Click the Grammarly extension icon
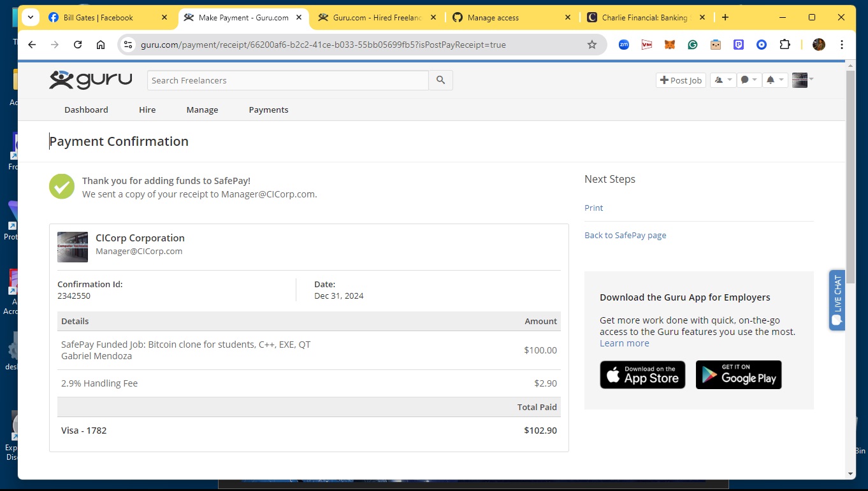This screenshot has width=868, height=491. (693, 45)
